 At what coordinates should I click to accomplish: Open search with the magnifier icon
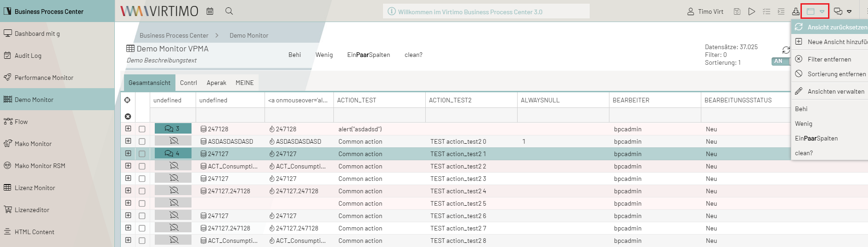pyautogui.click(x=229, y=11)
